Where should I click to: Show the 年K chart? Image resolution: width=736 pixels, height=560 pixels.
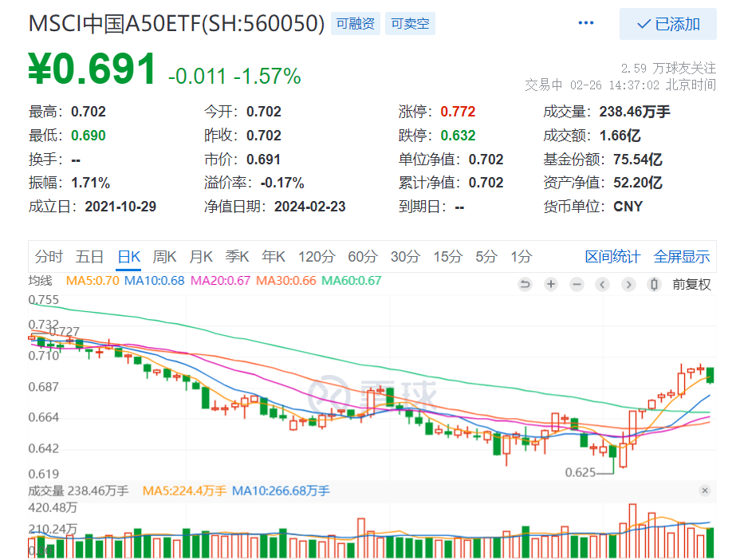click(274, 257)
